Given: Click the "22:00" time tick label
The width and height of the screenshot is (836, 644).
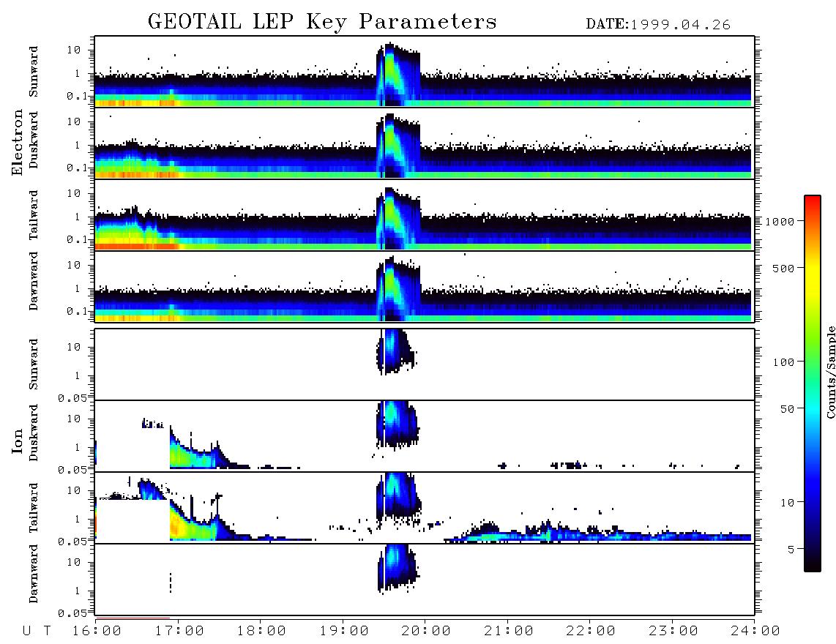Looking at the screenshot, I should 591,631.
